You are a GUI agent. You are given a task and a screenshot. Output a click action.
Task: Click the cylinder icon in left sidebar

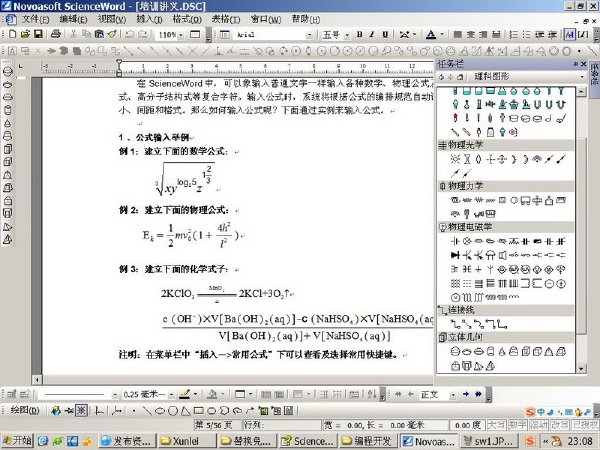click(7, 111)
